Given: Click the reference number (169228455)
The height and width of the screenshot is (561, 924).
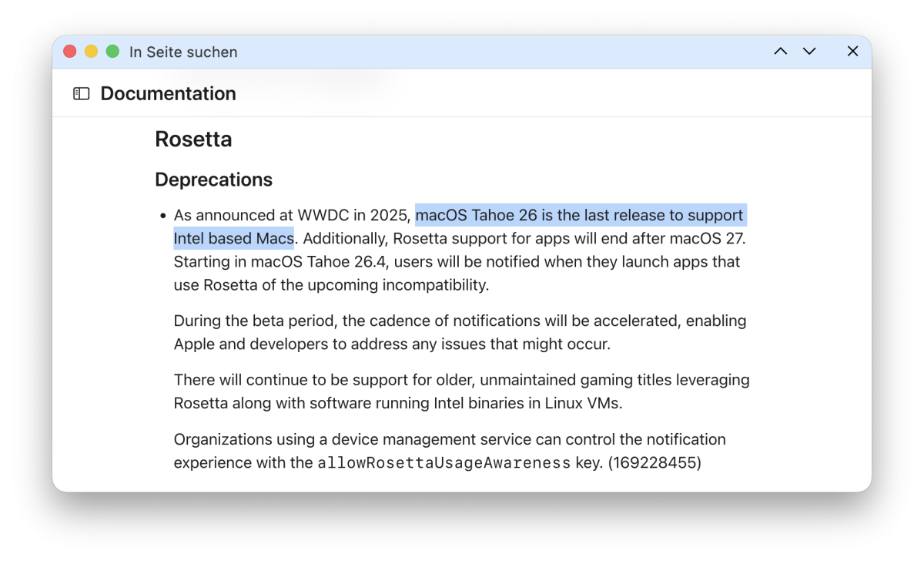Looking at the screenshot, I should tap(654, 463).
